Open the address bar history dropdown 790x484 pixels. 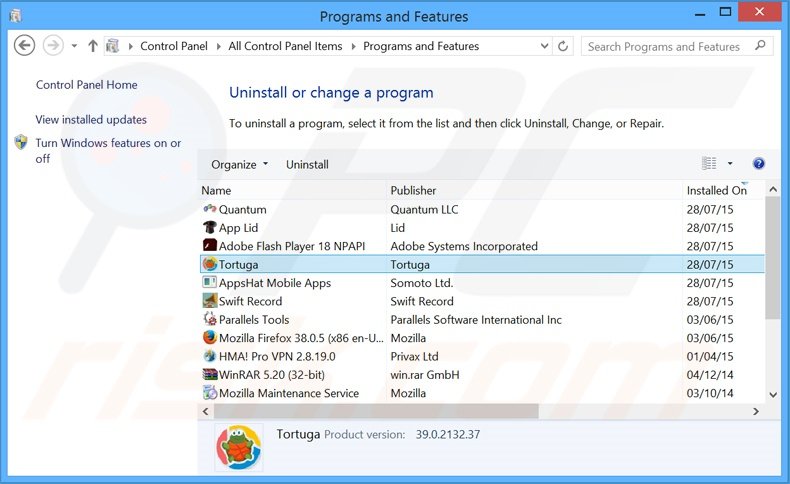pos(542,46)
